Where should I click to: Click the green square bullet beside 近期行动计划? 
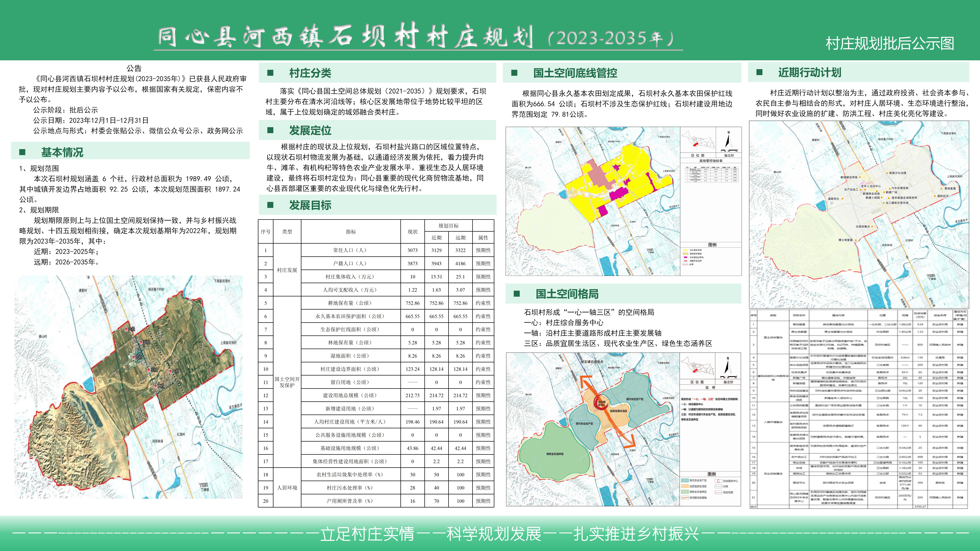[759, 72]
